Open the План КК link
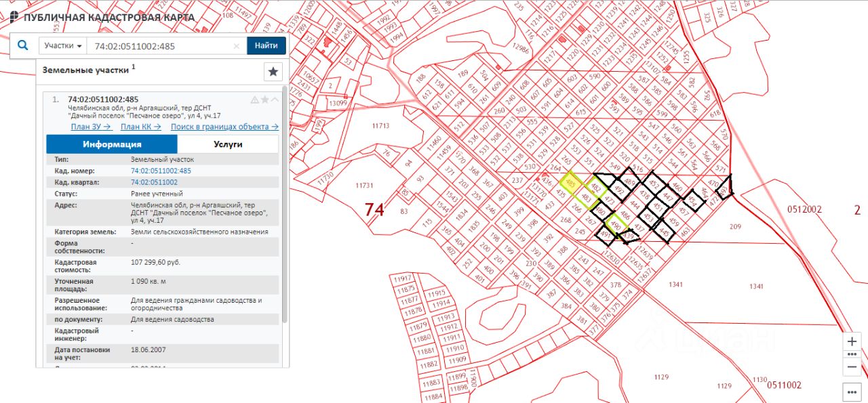The image size is (868, 403). point(141,127)
